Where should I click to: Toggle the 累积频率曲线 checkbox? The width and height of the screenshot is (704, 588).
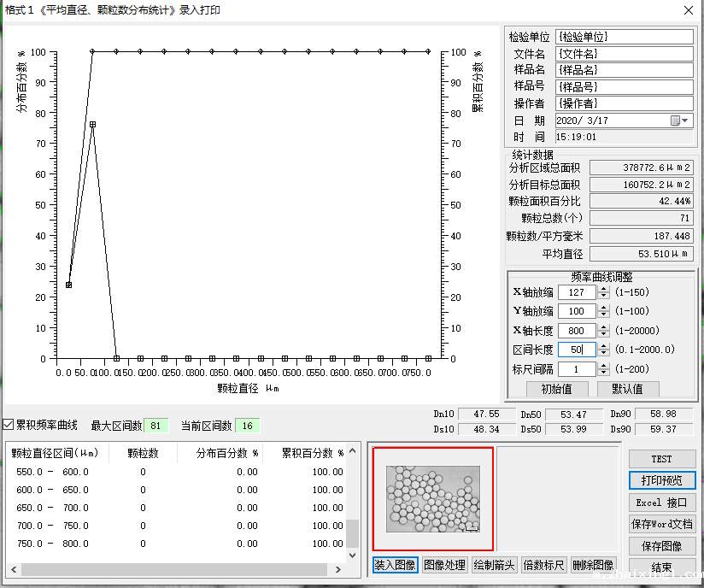click(9, 425)
